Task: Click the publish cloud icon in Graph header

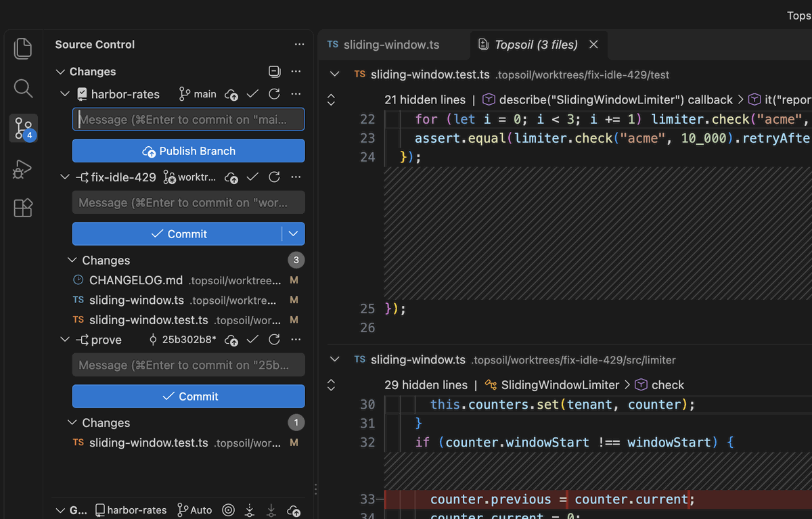Action: click(294, 510)
